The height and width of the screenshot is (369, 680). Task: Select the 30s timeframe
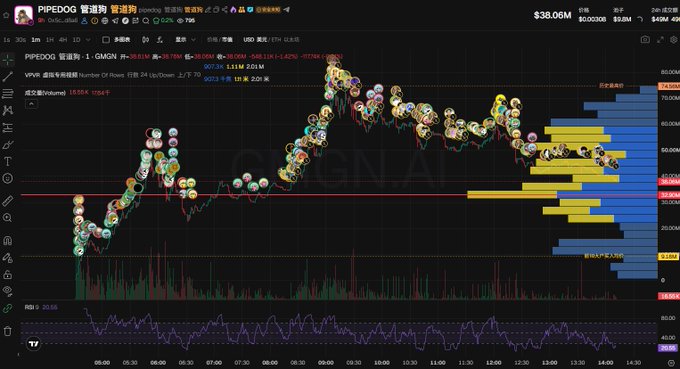(20, 39)
